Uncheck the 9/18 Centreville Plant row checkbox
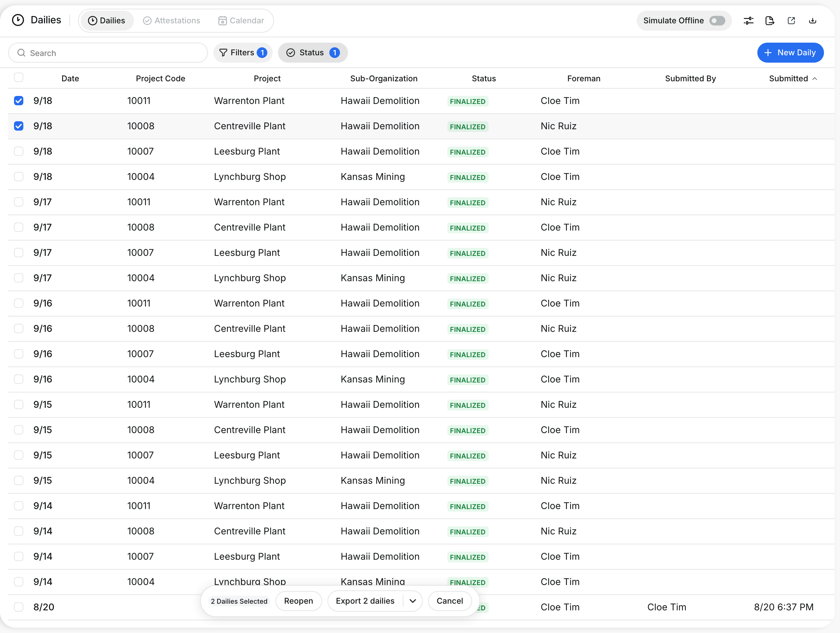 [19, 126]
